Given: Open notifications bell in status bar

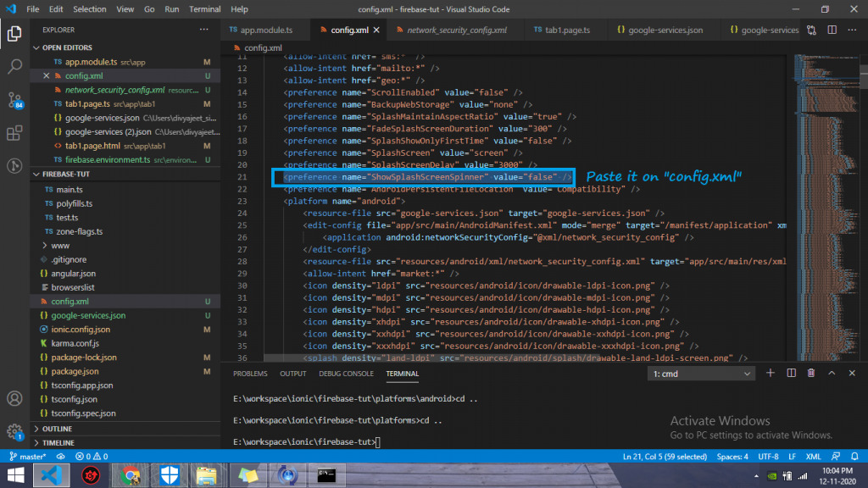Looking at the screenshot, I should coord(856,456).
